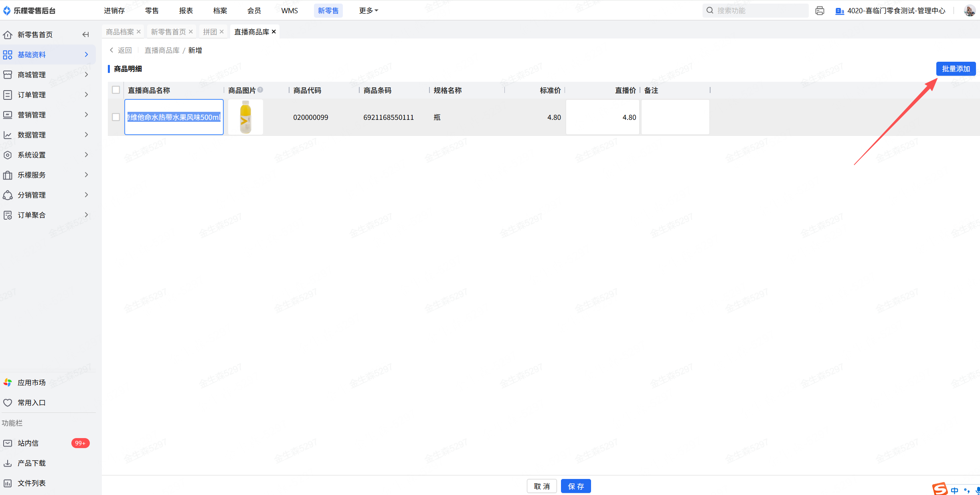Click the 批量添加 button
Image resolution: width=980 pixels, height=495 pixels.
(956, 69)
